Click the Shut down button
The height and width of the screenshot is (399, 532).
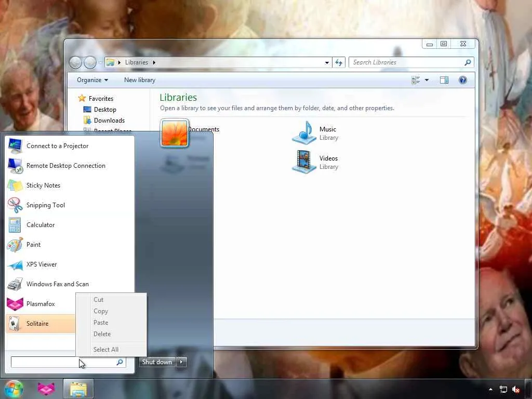pyautogui.click(x=157, y=362)
